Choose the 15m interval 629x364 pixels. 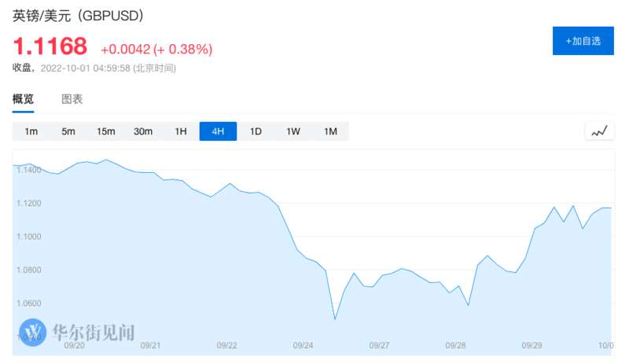point(105,131)
